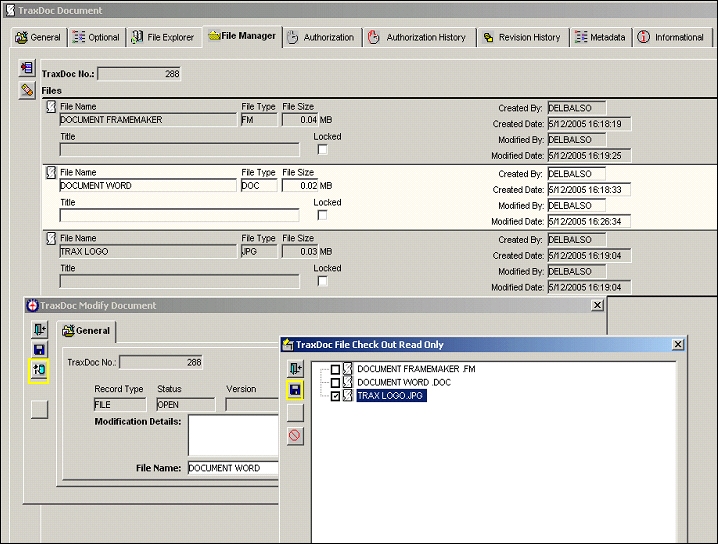Click the red cancel icon in Check Out window
Viewport: 718px width, 544px height.
click(x=295, y=435)
